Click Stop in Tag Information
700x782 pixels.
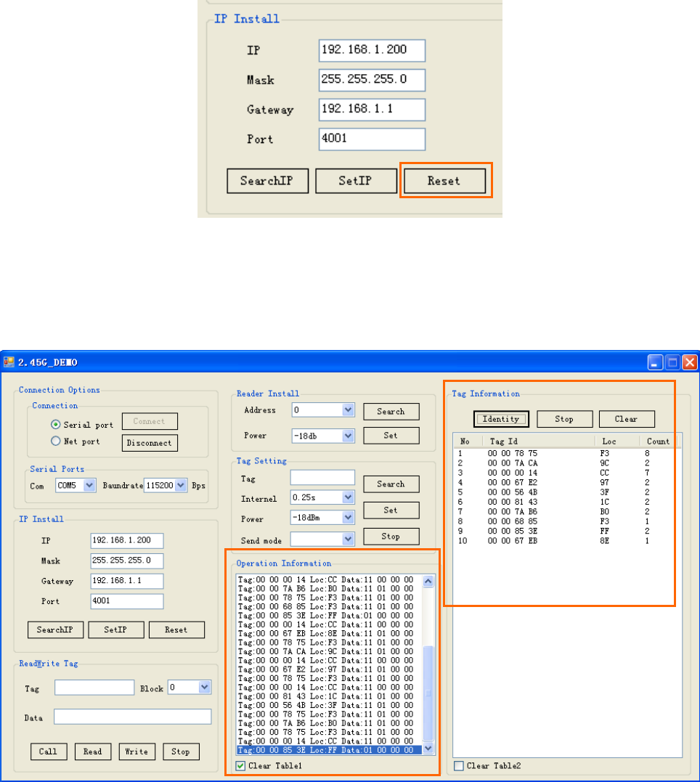pyautogui.click(x=564, y=419)
